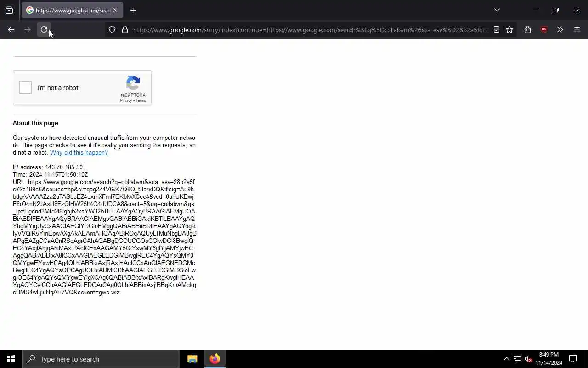Restore down the Firefox window
The height and width of the screenshot is (368, 588).
556,10
